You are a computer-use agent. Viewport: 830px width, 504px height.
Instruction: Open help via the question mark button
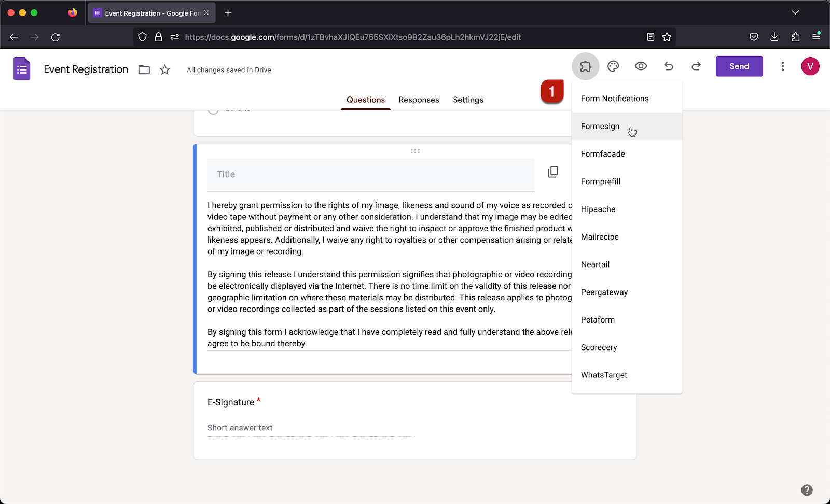(807, 489)
